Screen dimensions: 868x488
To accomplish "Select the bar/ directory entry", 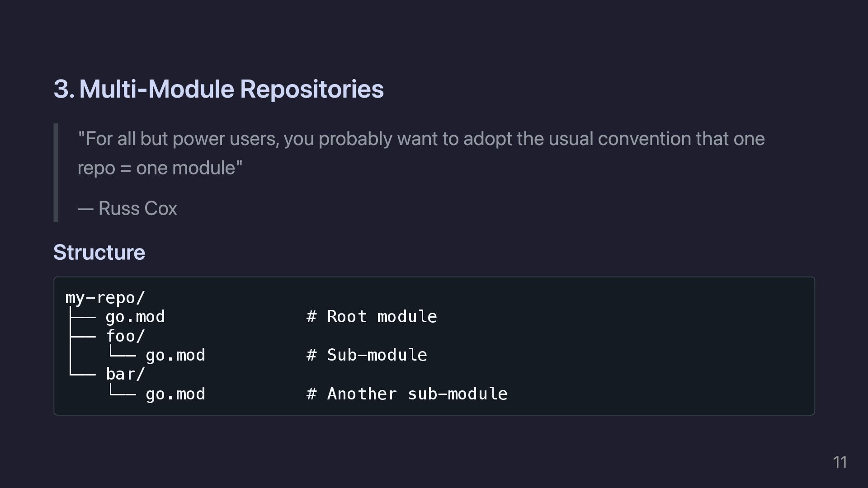I will click(125, 374).
